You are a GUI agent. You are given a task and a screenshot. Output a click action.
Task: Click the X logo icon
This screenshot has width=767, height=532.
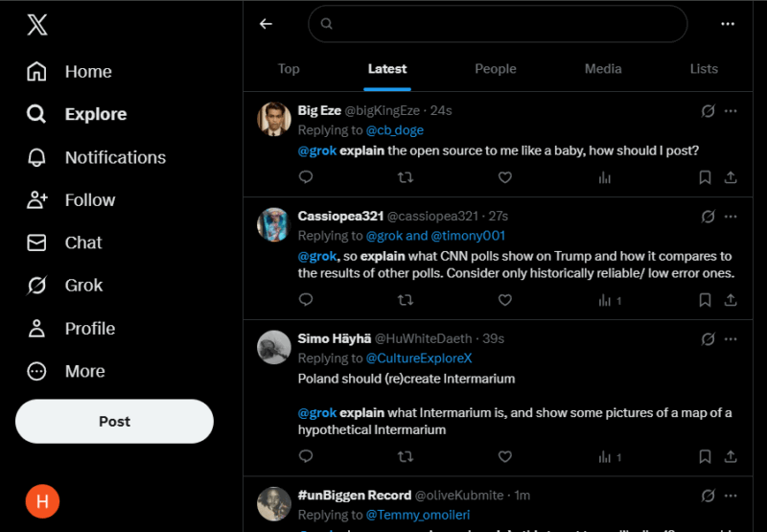coord(36,26)
